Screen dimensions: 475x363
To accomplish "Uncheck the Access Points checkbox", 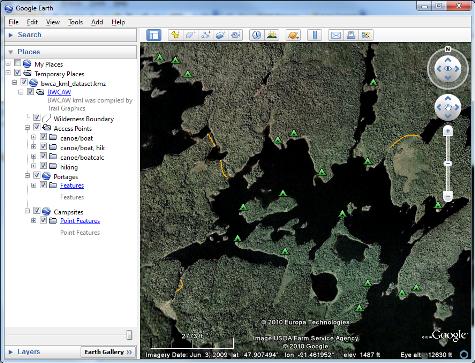I will 37,127.
